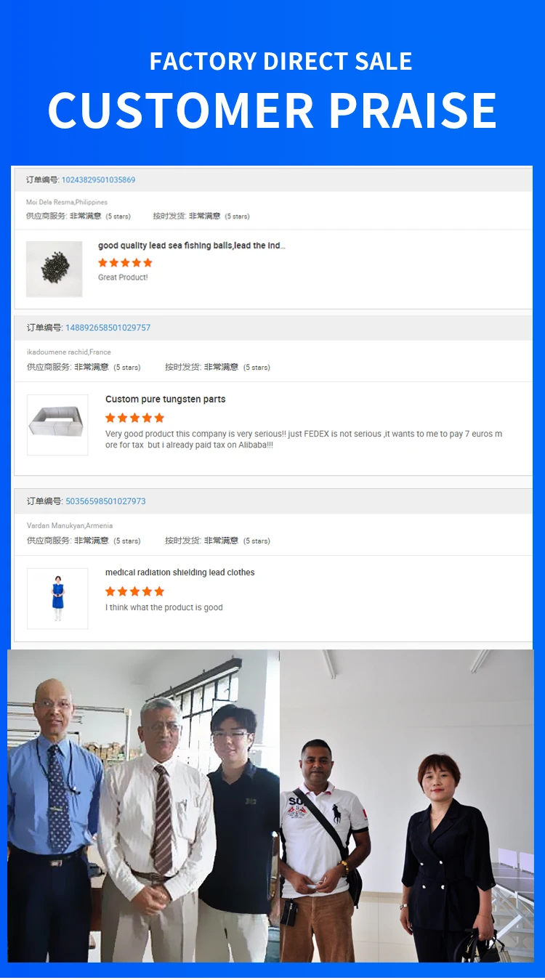Select reviewer name Vardan Manukyan, Armenia
The width and height of the screenshot is (545, 980).
[70, 525]
